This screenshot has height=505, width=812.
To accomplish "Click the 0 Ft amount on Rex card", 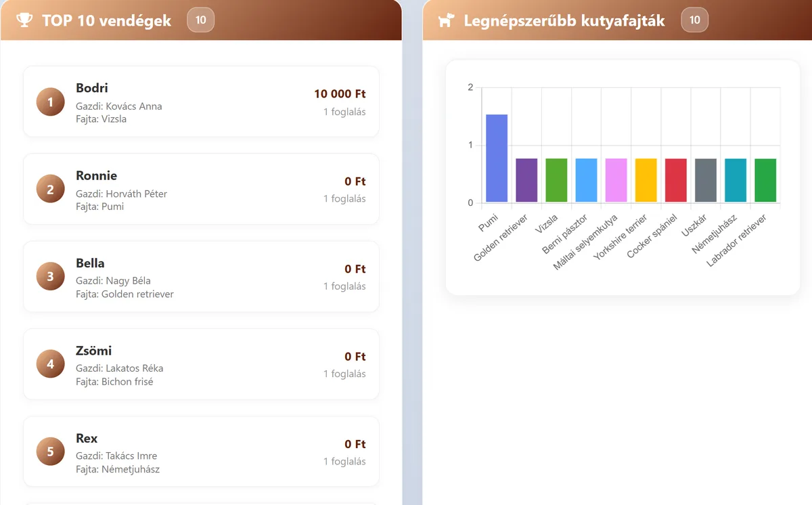I will [355, 444].
